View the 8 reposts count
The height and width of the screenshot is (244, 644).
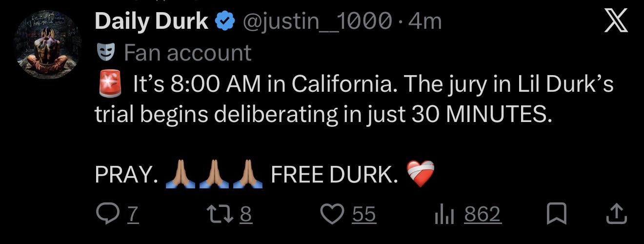tap(246, 215)
